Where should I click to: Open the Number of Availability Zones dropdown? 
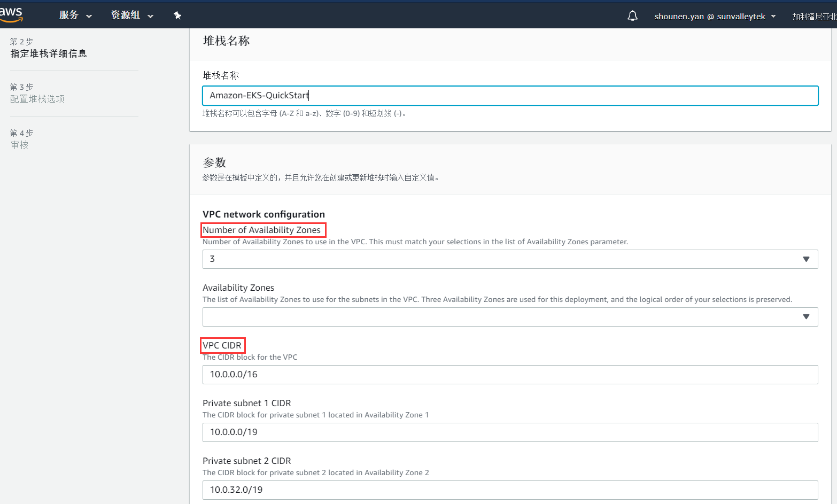[510, 259]
